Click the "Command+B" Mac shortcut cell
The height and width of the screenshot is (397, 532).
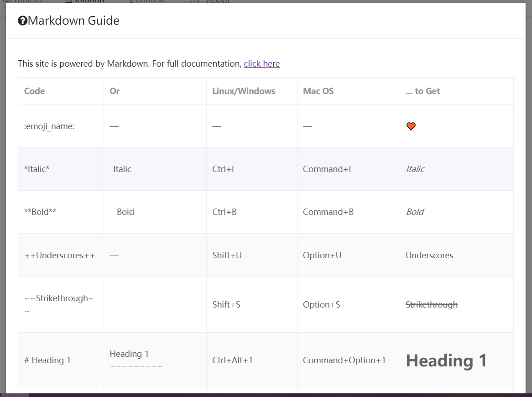click(x=328, y=212)
